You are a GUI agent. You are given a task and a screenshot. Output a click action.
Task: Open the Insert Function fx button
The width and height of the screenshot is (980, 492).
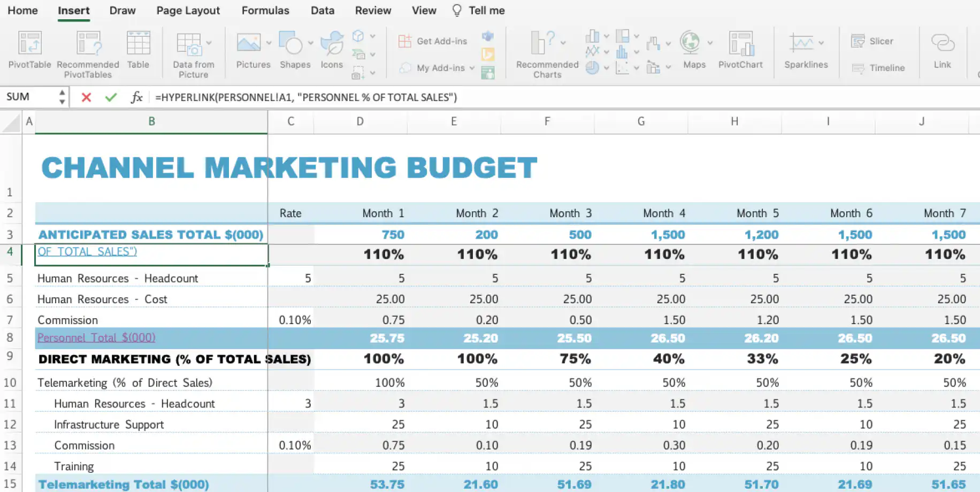point(137,97)
